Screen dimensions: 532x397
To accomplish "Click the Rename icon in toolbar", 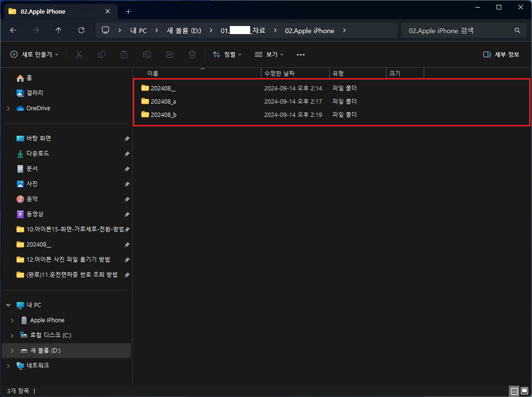I will coord(147,54).
